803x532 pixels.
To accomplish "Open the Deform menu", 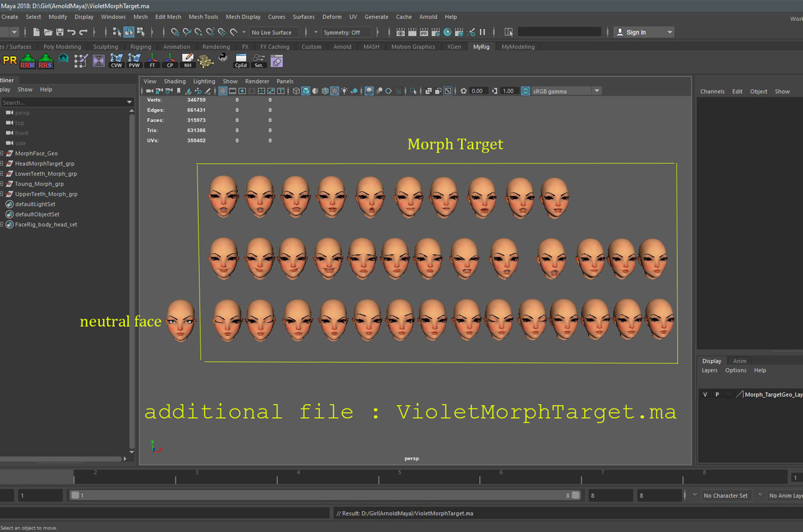I will pyautogui.click(x=332, y=17).
